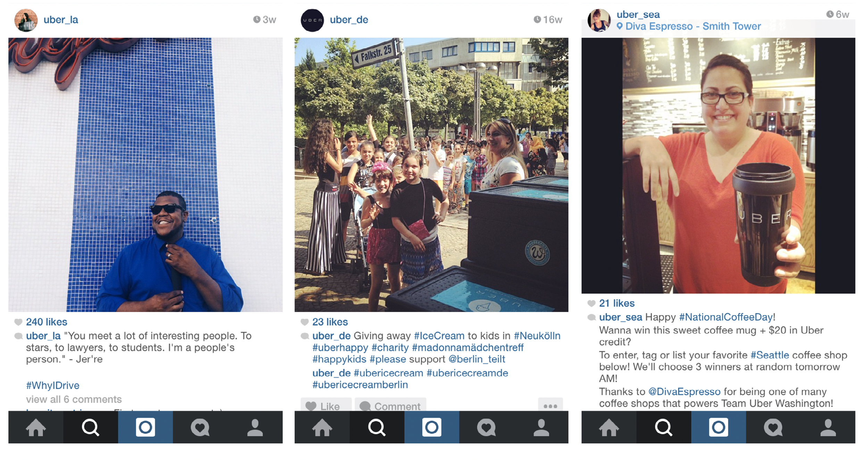This screenshot has width=868, height=460.
Task: Click Comment button under uber_de post
Action: pyautogui.click(x=391, y=405)
